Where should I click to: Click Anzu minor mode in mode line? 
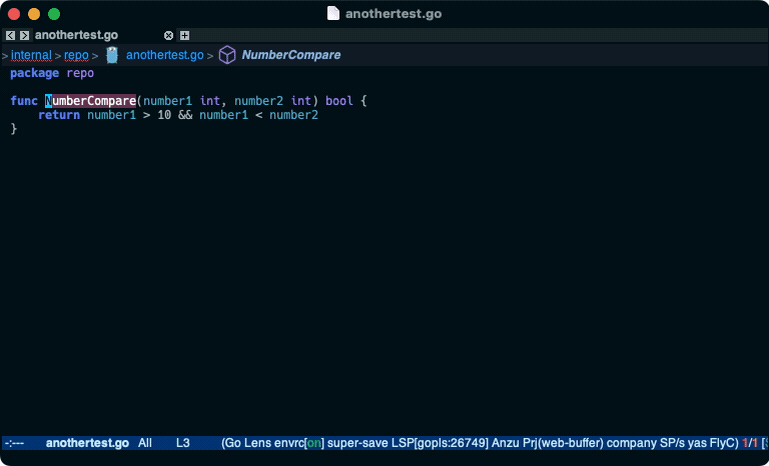coord(505,443)
